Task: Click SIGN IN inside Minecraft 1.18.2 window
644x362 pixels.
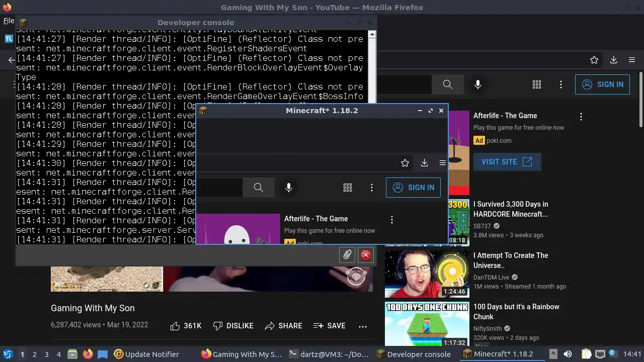Action: click(x=413, y=188)
